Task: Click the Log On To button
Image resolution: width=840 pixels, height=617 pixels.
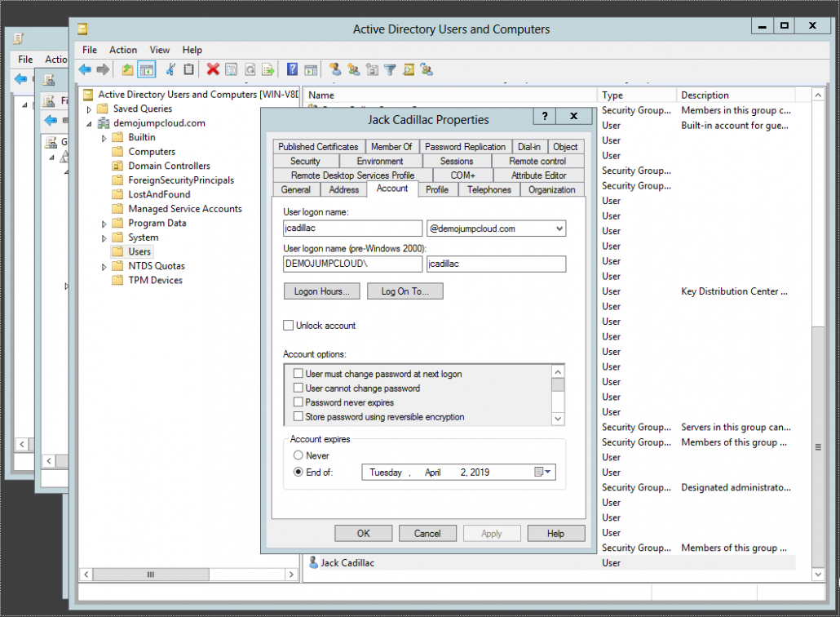Action: (x=405, y=291)
